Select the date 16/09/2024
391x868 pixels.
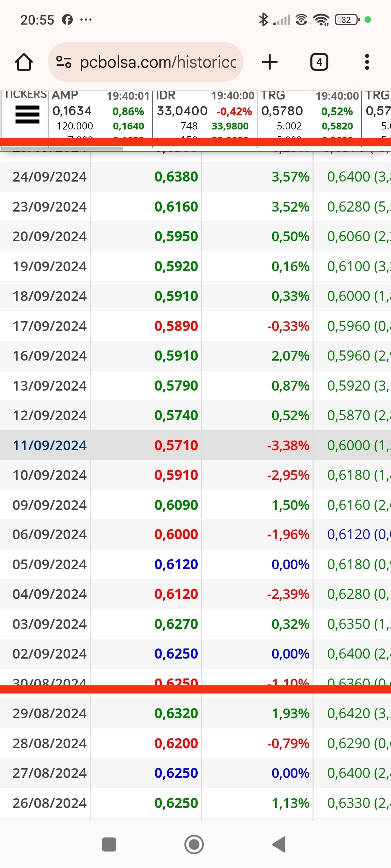tap(50, 356)
